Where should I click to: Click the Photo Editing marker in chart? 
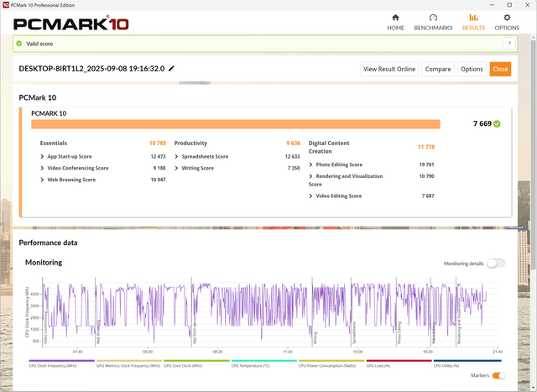pos(399,332)
